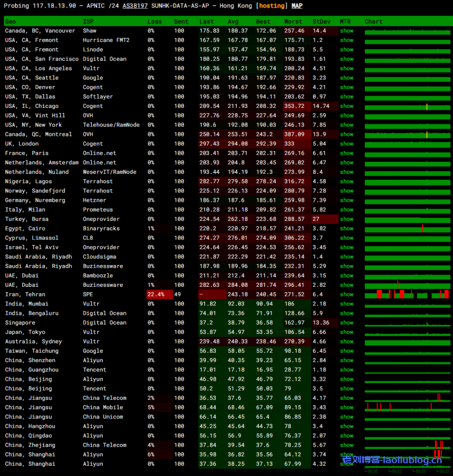Image resolution: width=453 pixels, height=476 pixels.
Task: Show MTR for Nigeria Lagos Terrahost
Action: pos(346,181)
